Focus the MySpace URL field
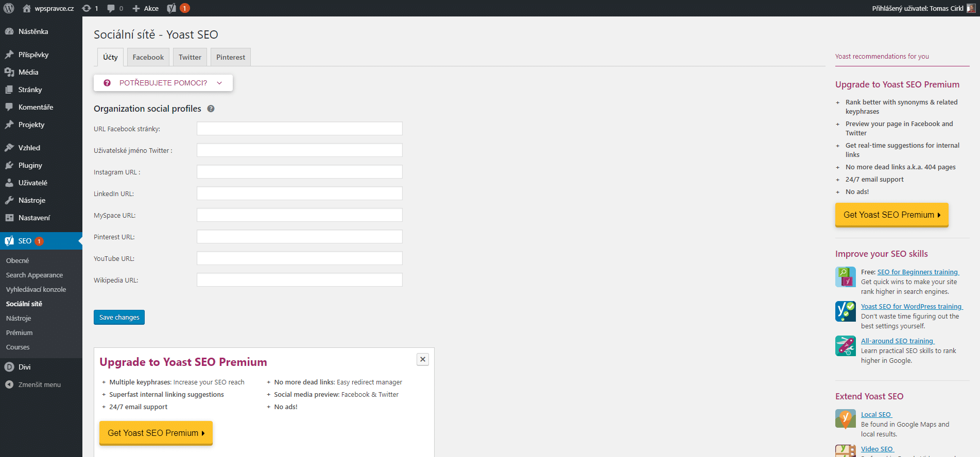Image resolution: width=980 pixels, height=457 pixels. (300, 215)
